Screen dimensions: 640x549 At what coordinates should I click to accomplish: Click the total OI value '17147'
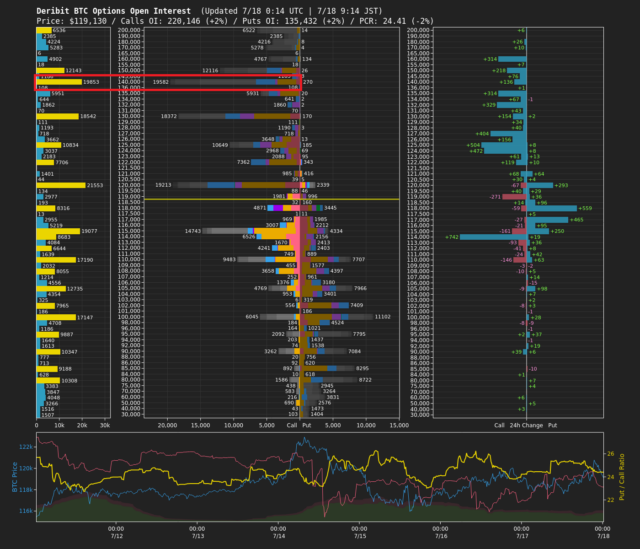coord(85,317)
